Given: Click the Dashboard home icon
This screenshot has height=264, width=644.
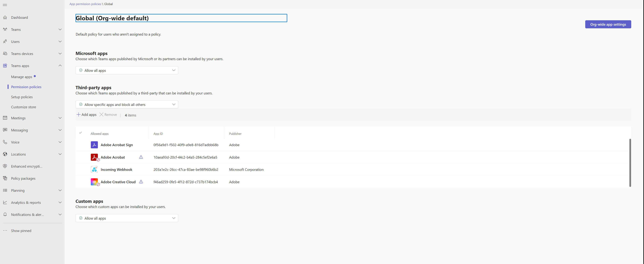Looking at the screenshot, I should [5, 17].
